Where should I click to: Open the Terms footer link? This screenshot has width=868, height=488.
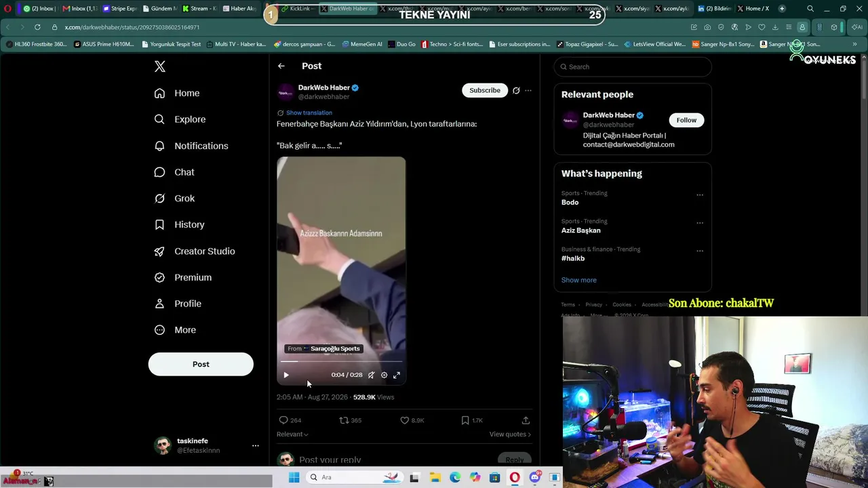[568, 305]
